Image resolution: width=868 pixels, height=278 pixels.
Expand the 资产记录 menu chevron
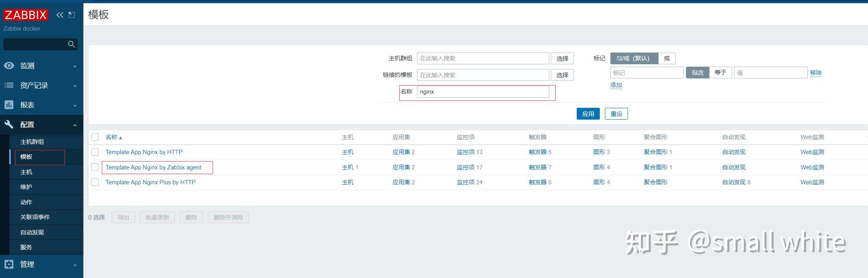tap(75, 86)
